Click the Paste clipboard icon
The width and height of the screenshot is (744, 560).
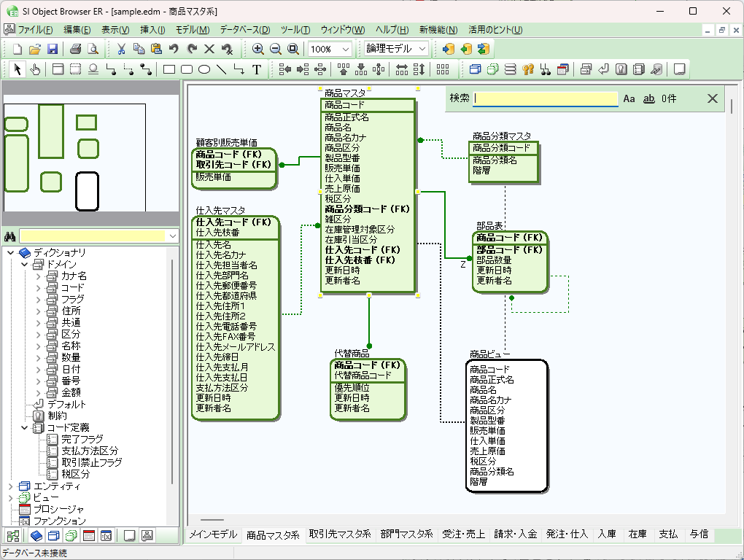(x=156, y=49)
